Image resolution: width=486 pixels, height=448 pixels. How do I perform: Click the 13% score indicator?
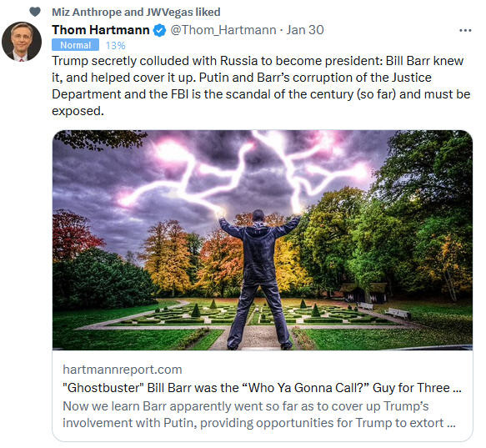point(116,46)
